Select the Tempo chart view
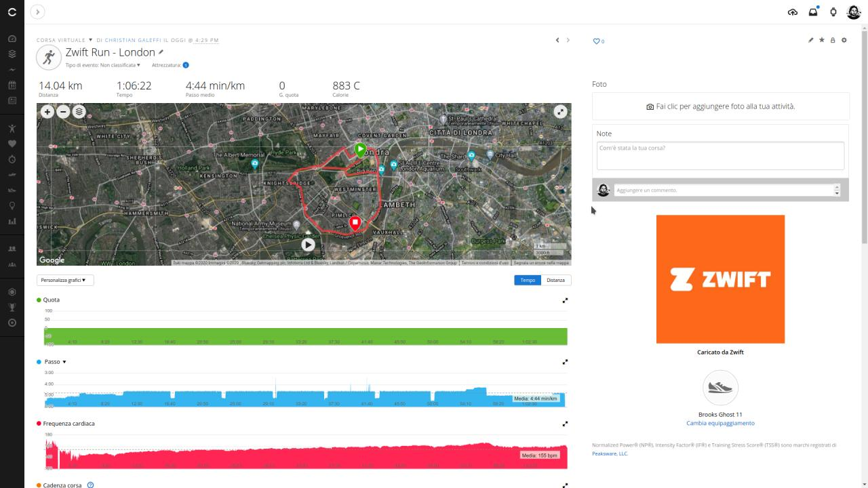The image size is (868, 488). click(527, 279)
